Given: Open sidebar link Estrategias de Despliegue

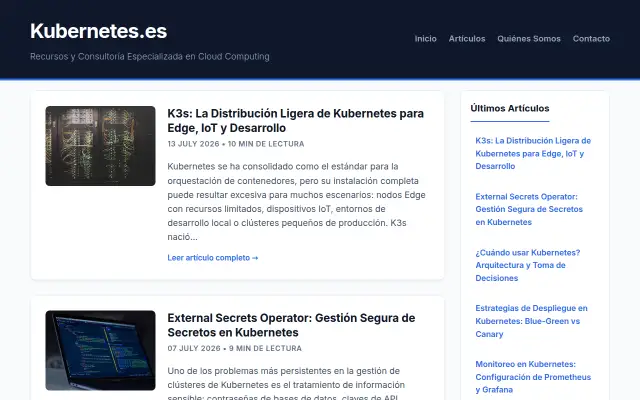Looking at the screenshot, I should point(531,321).
